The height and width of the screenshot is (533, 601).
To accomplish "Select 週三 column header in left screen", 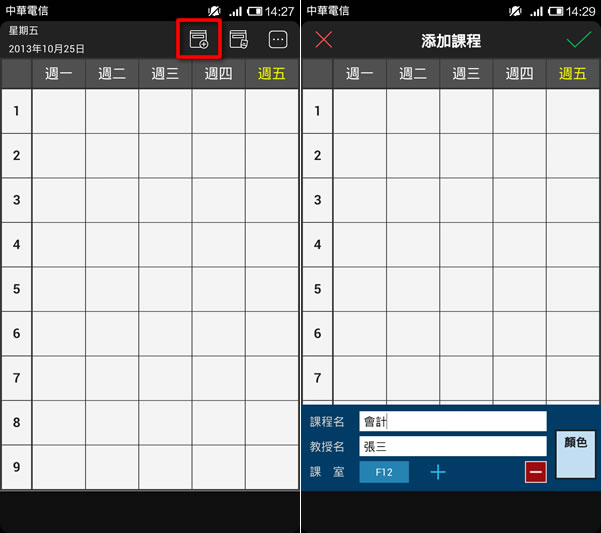I will point(165,73).
